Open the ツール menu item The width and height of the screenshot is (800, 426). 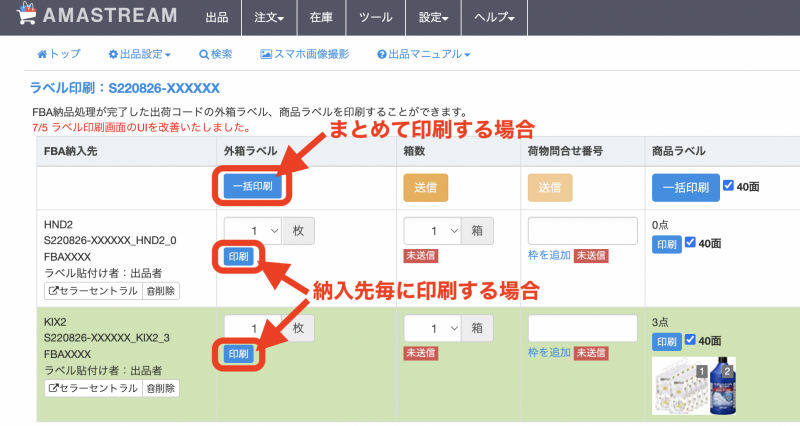coord(376,17)
